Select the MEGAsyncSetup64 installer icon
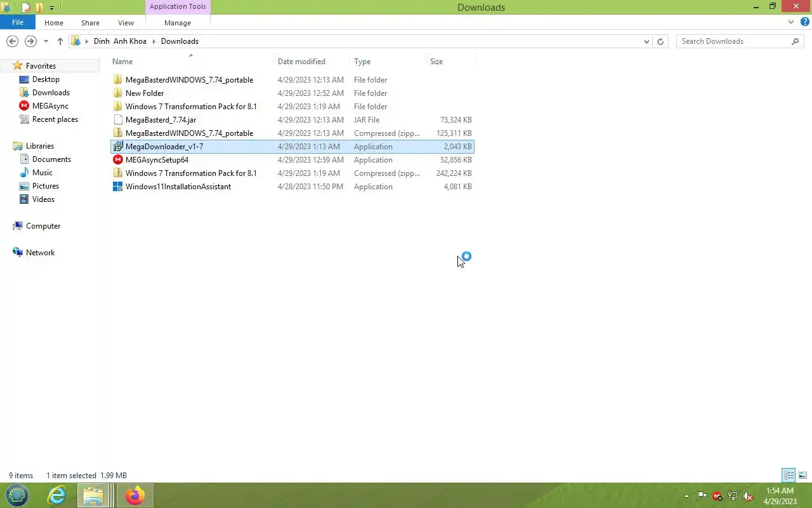The width and height of the screenshot is (812, 508). (x=117, y=160)
